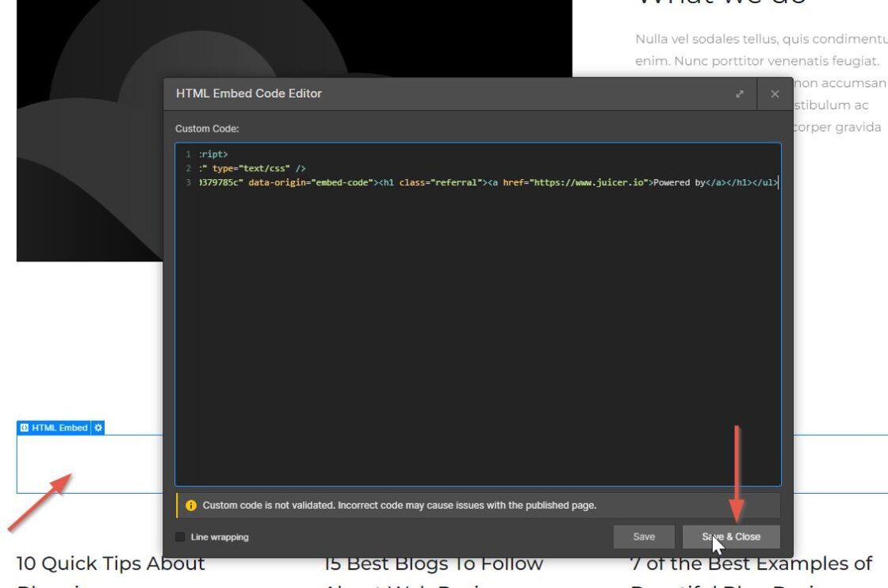888x588 pixels.
Task: Expand the editor dialog with the diagonal arrow icon
Action: coord(739,94)
